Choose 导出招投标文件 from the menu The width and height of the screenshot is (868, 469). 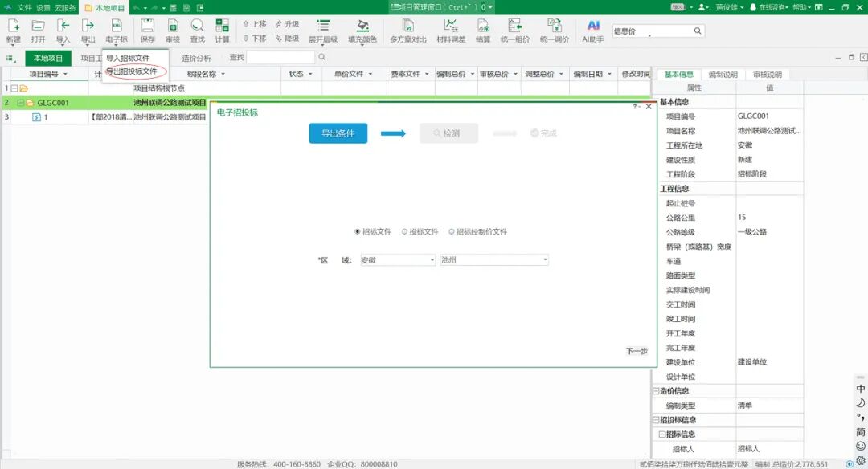tap(132, 71)
